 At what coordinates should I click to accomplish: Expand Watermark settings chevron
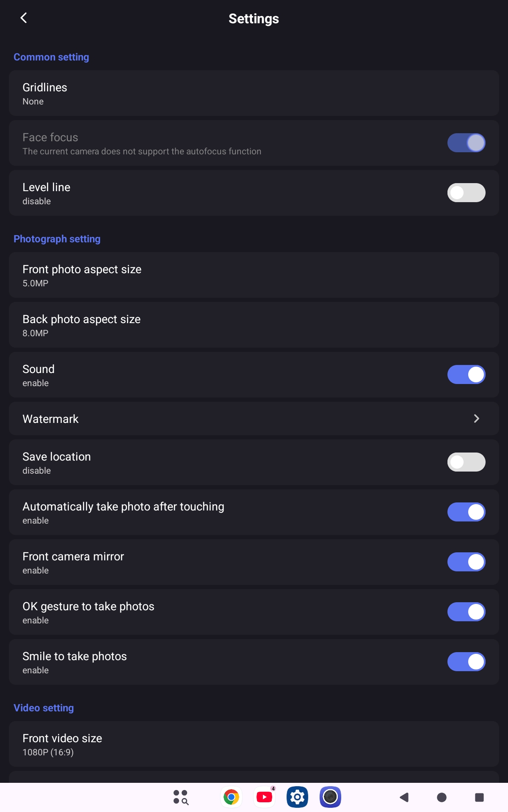(476, 419)
